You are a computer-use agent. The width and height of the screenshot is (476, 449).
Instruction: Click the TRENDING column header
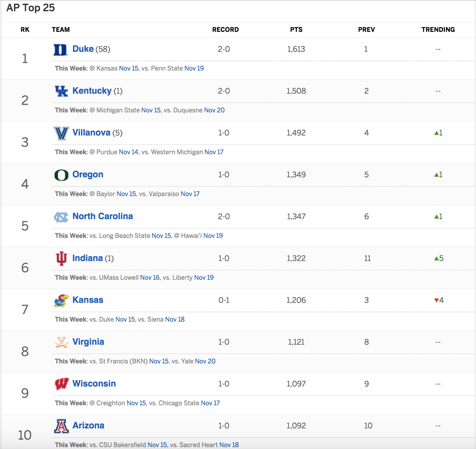pos(438,30)
